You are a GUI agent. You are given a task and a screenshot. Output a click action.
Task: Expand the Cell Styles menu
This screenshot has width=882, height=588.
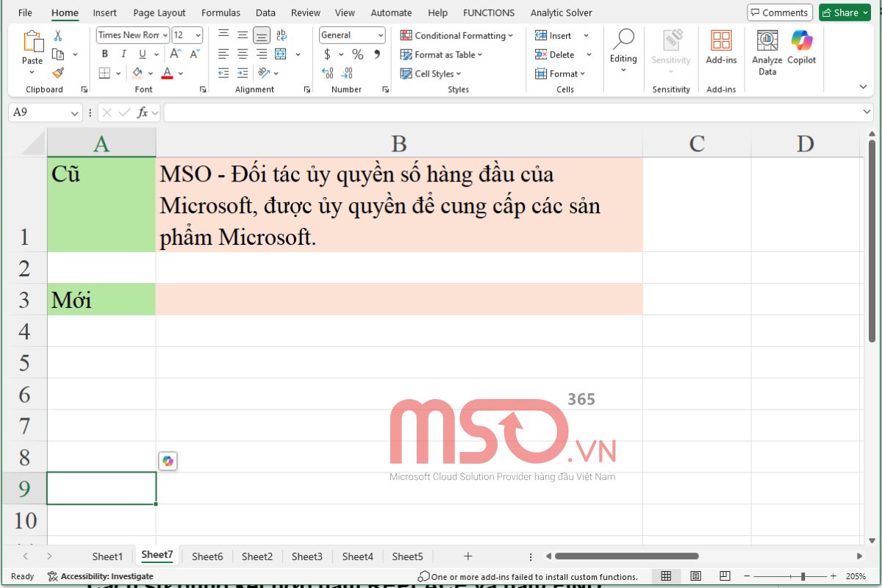431,73
